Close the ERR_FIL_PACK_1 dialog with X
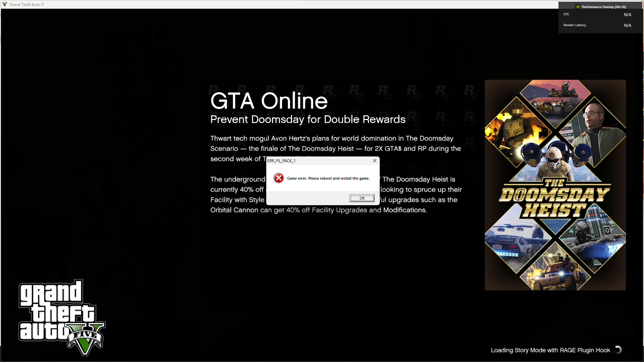Image resolution: width=644 pixels, height=362 pixels. [x=374, y=161]
